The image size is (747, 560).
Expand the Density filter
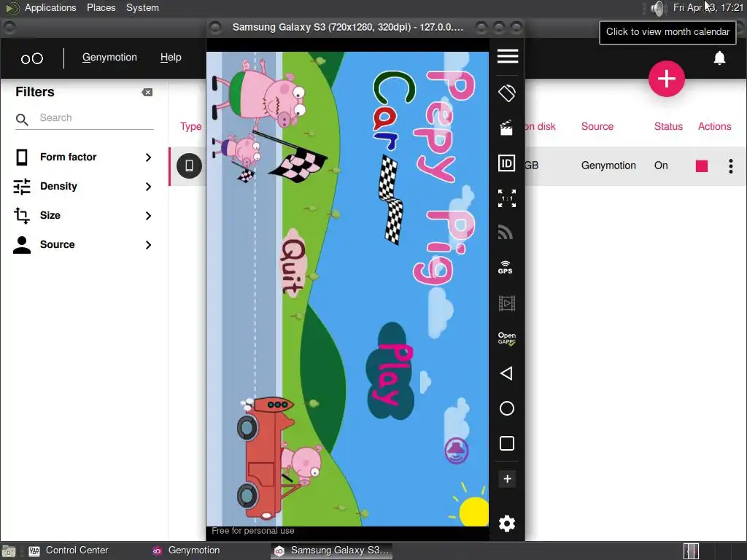83,186
